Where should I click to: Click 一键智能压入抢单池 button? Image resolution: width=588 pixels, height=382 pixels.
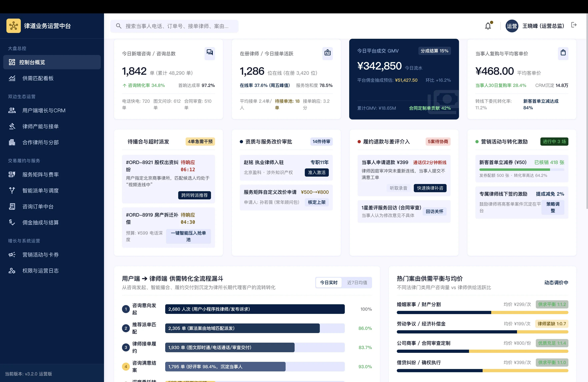click(189, 236)
